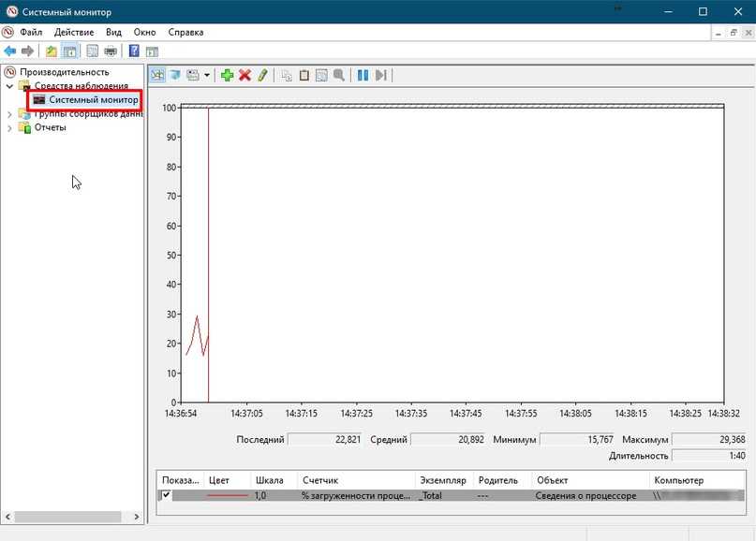Click the red line color of the counter

click(227, 495)
